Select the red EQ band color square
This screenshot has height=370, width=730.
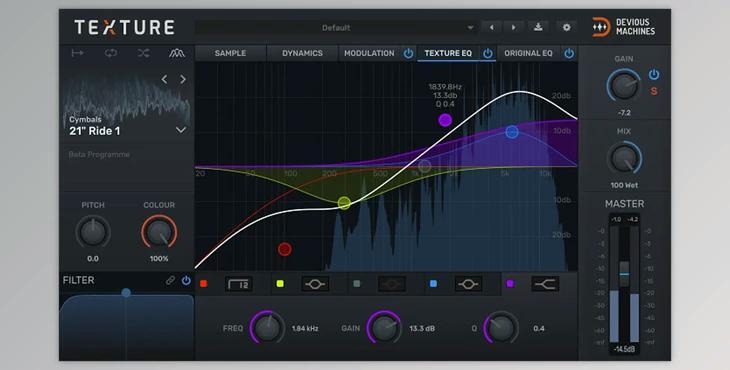click(203, 283)
